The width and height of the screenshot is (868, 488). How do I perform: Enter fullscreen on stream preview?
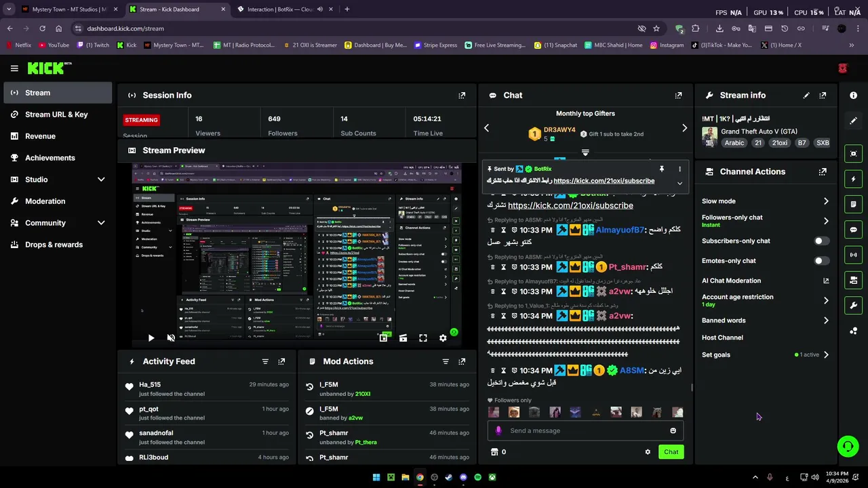pos(423,338)
